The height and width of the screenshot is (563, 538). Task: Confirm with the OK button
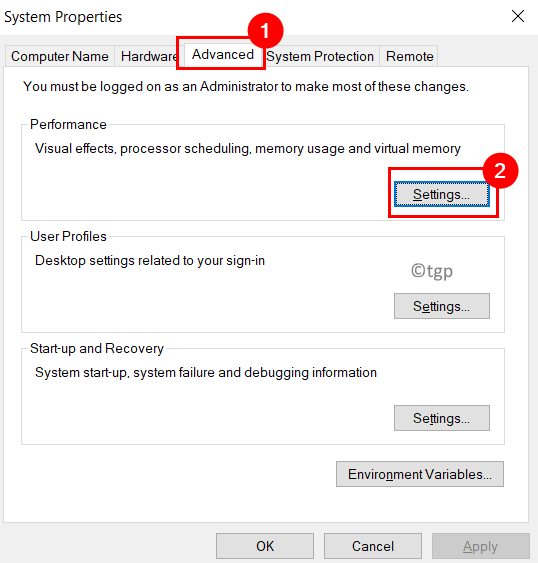(265, 546)
